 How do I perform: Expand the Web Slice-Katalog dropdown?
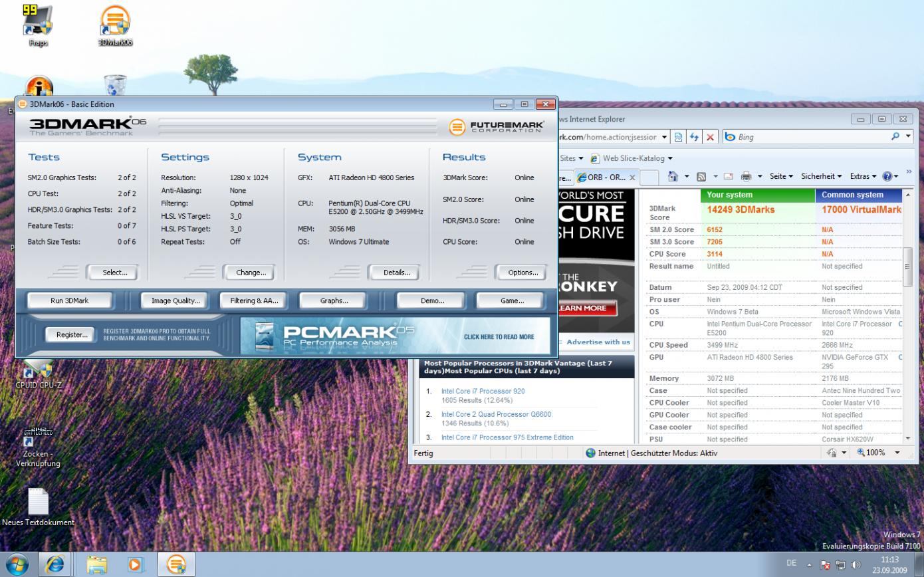pos(670,158)
